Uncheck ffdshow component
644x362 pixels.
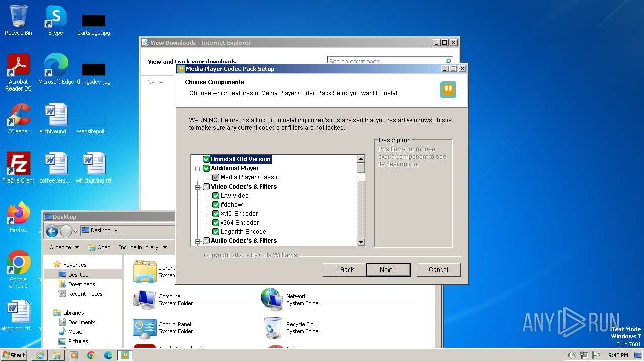216,205
